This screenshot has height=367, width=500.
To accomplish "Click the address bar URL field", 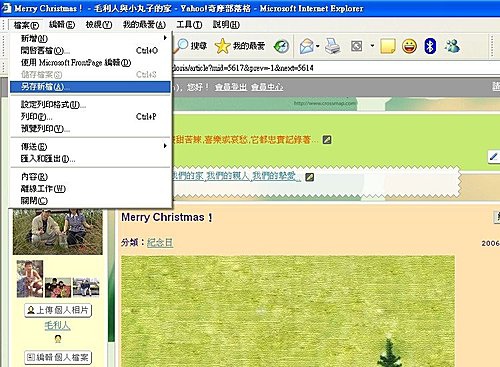I will 335,68.
